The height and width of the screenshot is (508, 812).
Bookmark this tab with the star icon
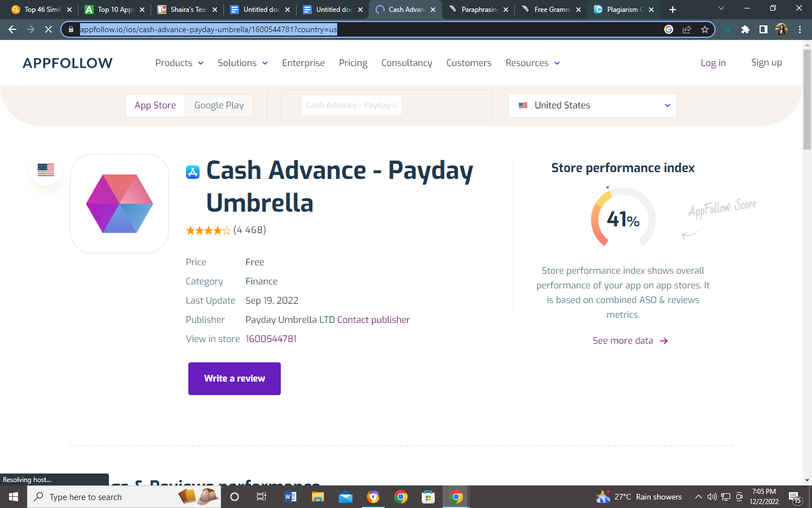705,29
